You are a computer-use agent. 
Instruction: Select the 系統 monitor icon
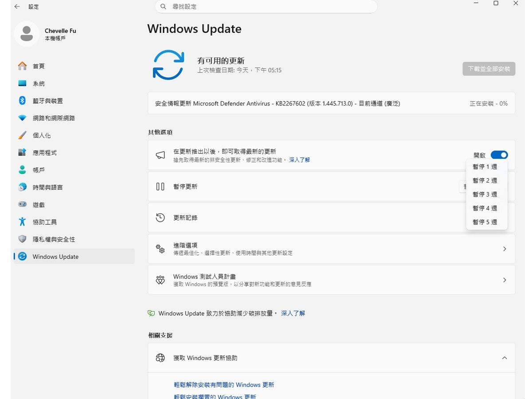pos(22,83)
